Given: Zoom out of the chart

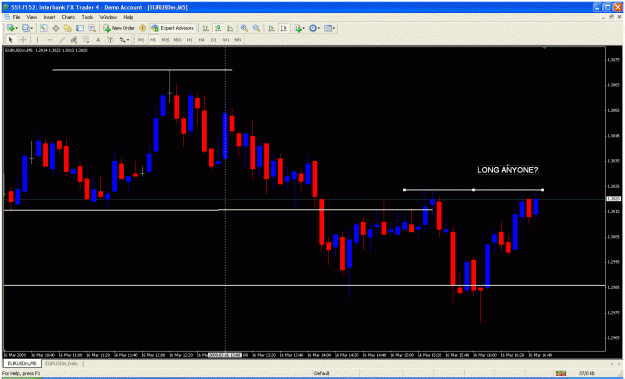Looking at the screenshot, I should click(x=256, y=28).
